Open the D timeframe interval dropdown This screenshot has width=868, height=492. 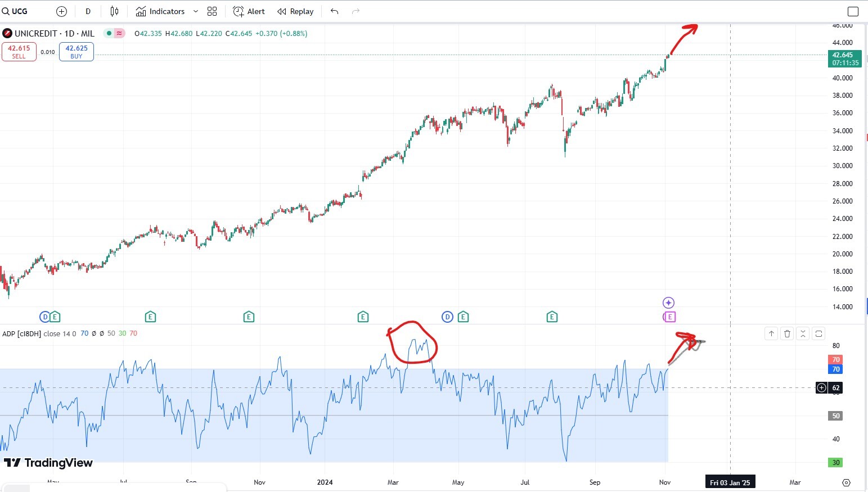coord(88,11)
